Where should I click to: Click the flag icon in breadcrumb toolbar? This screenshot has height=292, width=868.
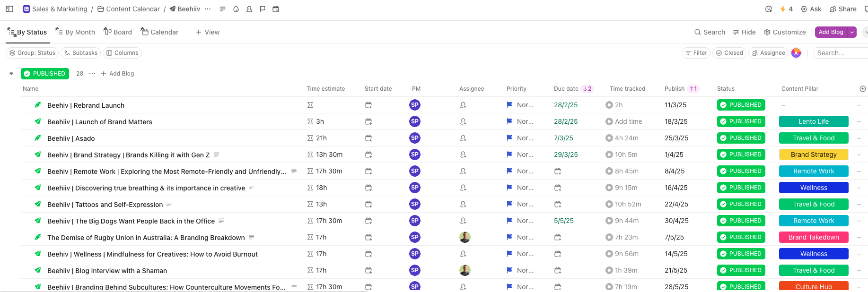pyautogui.click(x=263, y=9)
